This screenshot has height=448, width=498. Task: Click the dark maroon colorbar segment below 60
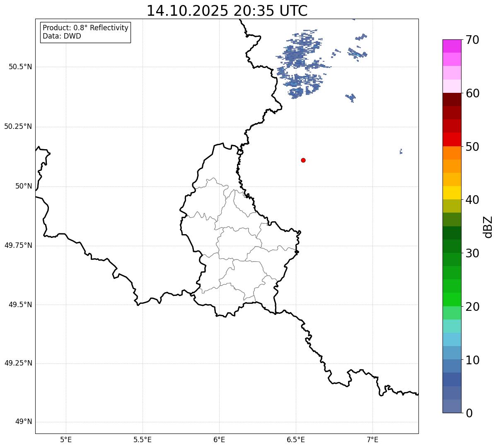tap(452, 99)
